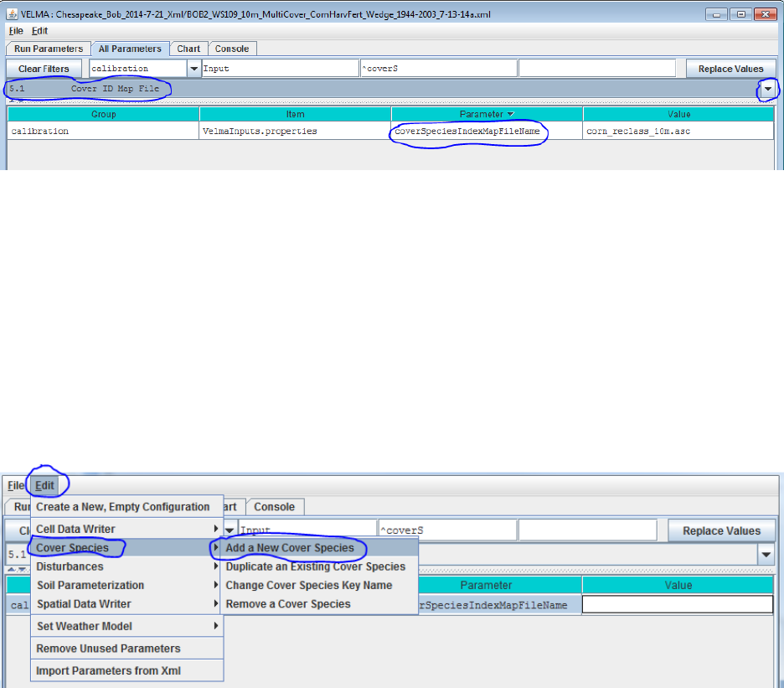Open the Chart tab in the top window
784x688 pixels.
click(x=188, y=49)
